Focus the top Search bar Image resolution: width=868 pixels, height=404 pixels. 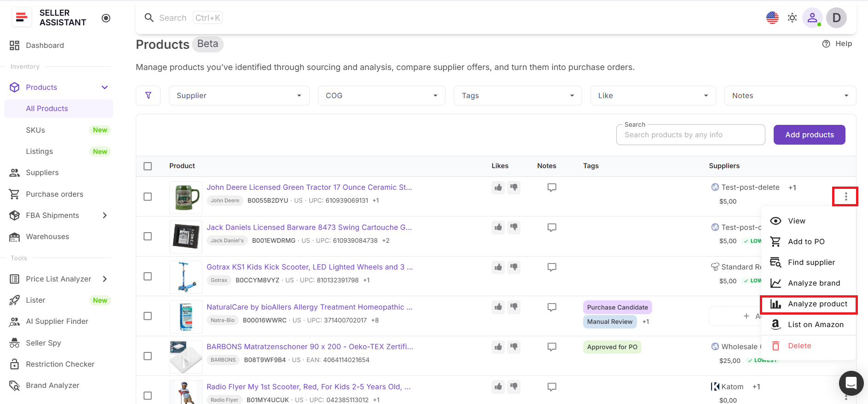(183, 18)
